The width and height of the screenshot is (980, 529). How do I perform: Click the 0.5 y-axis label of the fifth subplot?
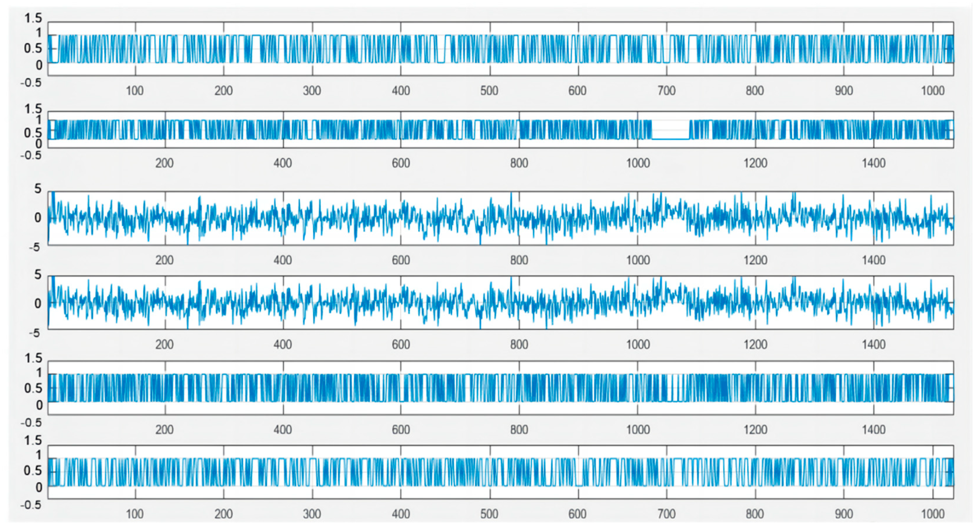pyautogui.click(x=33, y=389)
